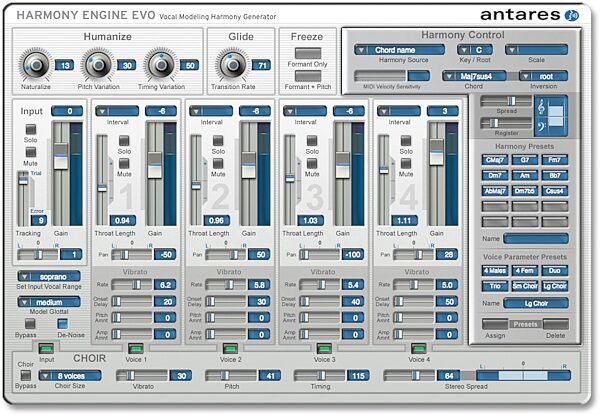Mute the Input channel
The height and width of the screenshot is (415, 600).
pyautogui.click(x=31, y=152)
